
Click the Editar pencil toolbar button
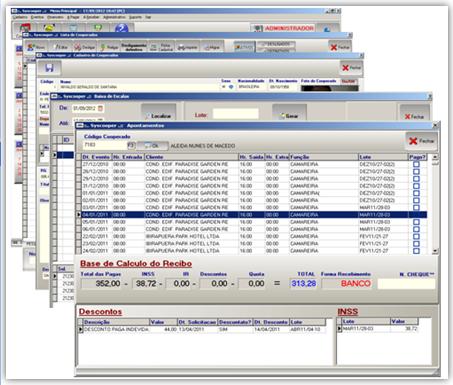tap(61, 47)
